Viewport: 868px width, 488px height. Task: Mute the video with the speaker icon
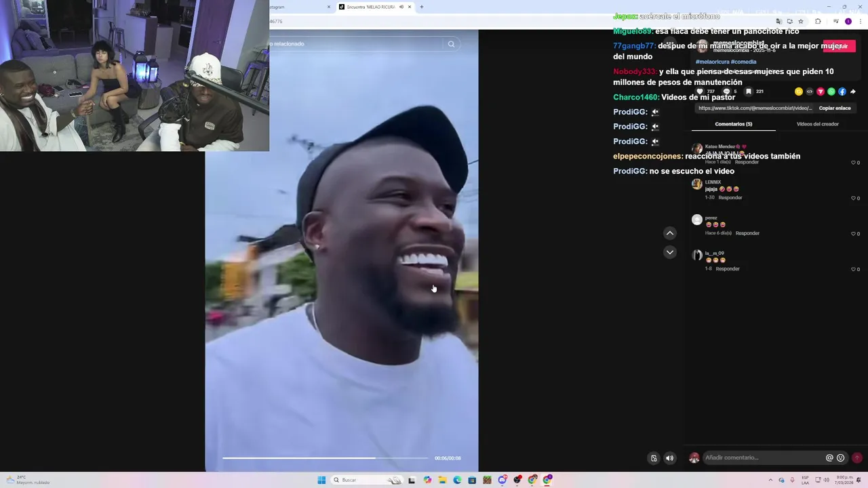point(669,458)
